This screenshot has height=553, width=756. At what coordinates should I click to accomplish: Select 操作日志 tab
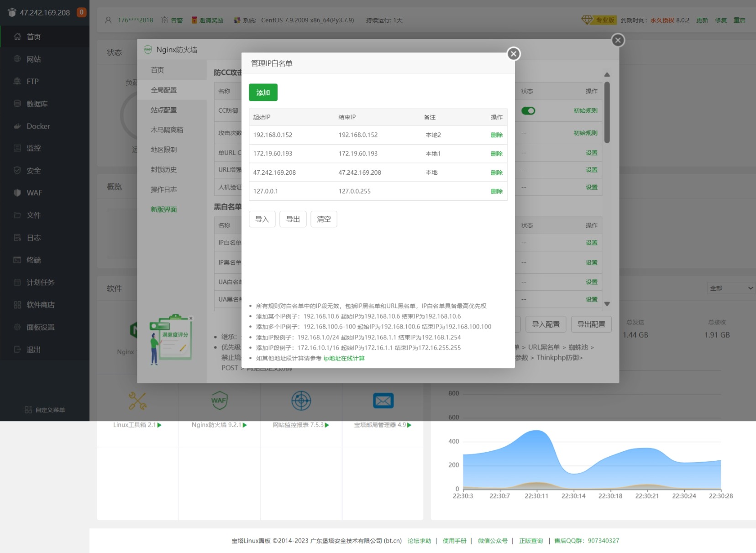(172, 189)
